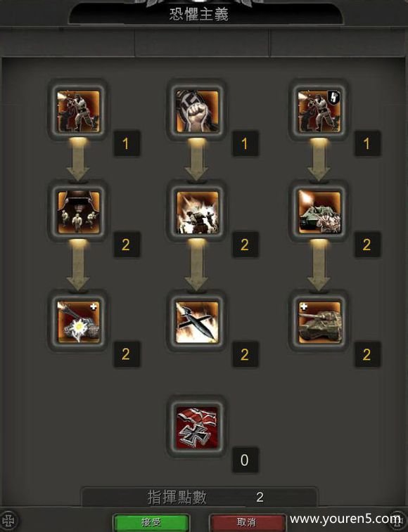Screen dimensions: 408x532
Task: Pick the V1 flying bomb ability
Action: click(197, 322)
